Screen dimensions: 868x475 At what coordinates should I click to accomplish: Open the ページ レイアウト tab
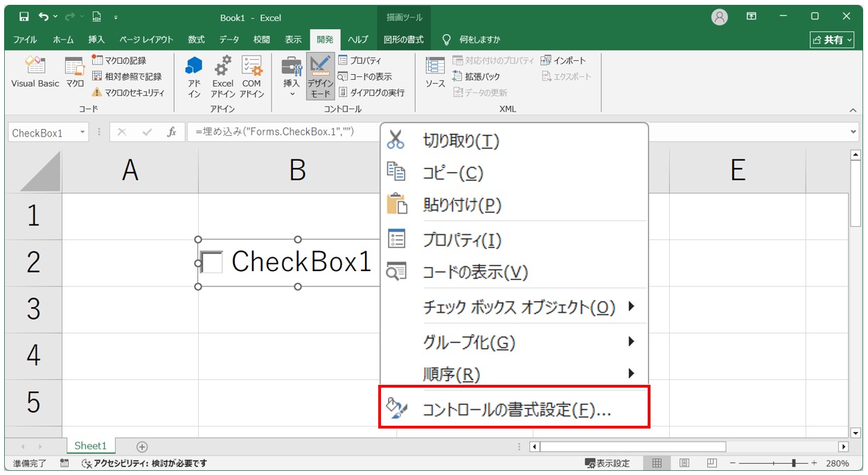click(145, 40)
